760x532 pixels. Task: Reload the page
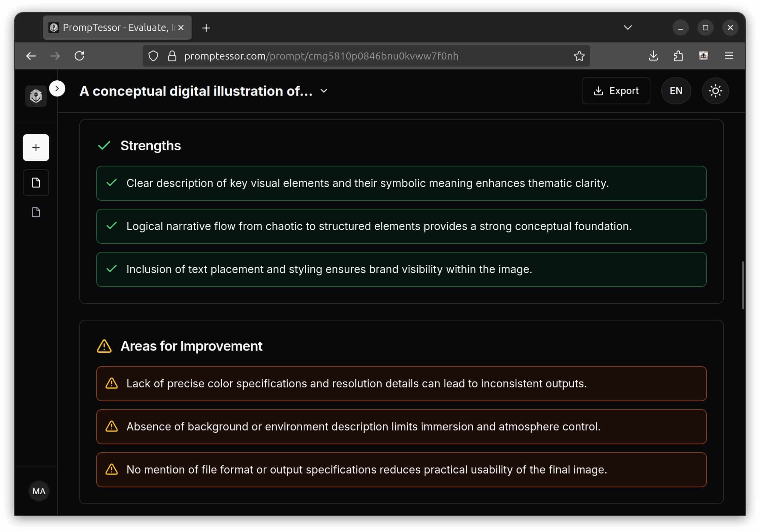coord(79,56)
